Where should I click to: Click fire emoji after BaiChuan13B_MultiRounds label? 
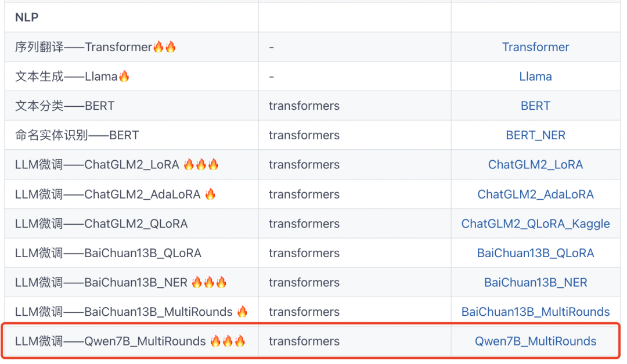242,312
